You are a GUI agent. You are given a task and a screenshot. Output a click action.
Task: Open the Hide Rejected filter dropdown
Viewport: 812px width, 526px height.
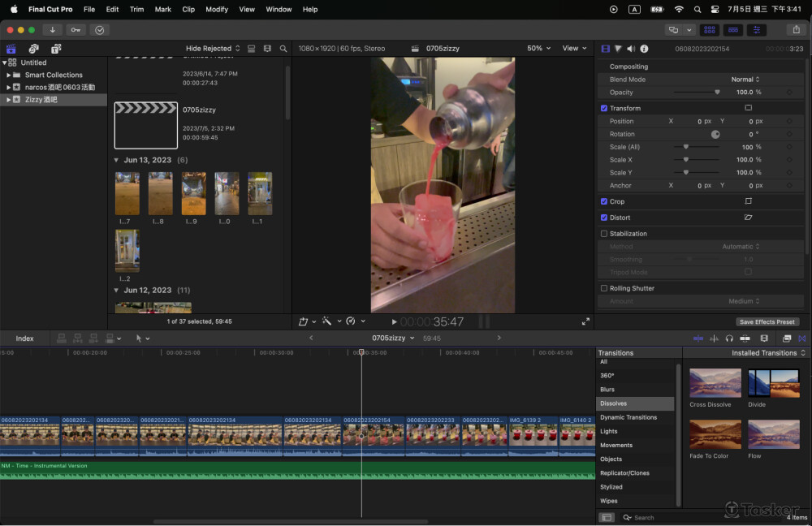[x=213, y=49]
